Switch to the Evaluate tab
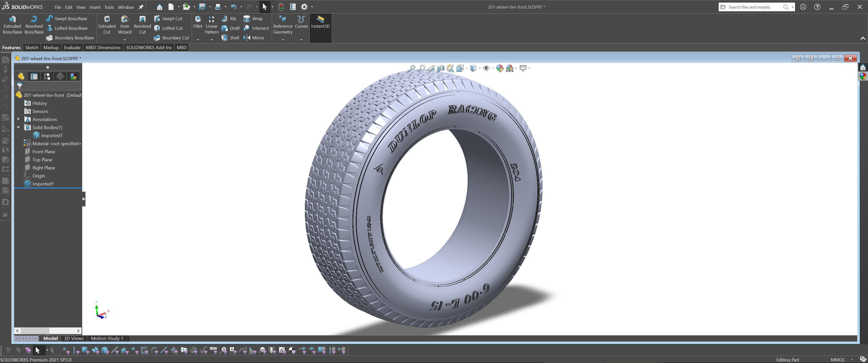This screenshot has width=868, height=363. (72, 47)
